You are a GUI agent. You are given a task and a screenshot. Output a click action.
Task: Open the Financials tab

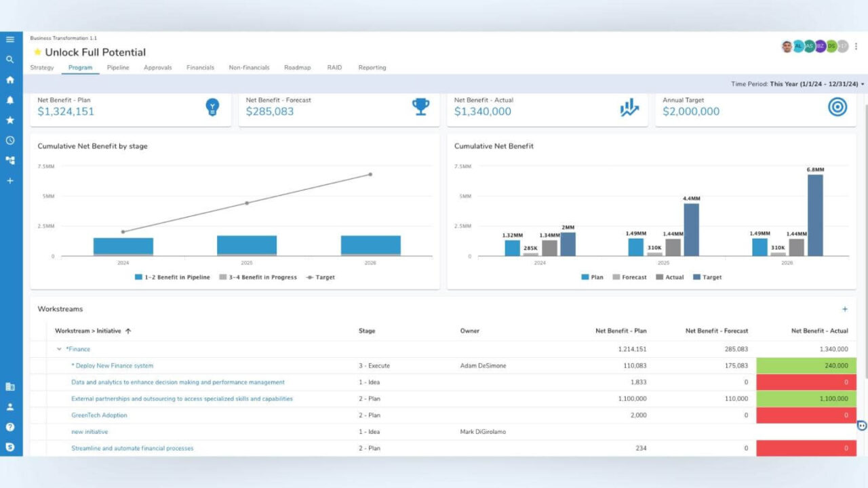tap(200, 68)
